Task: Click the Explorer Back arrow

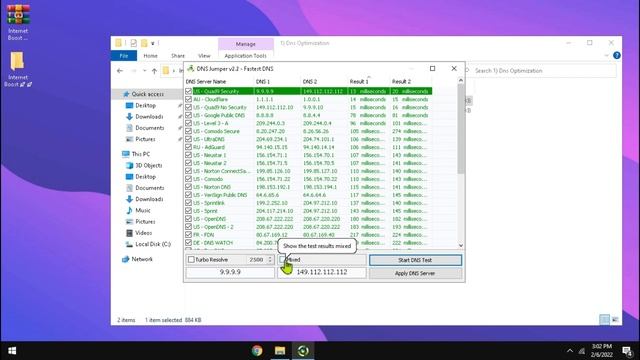Action: 120,71
